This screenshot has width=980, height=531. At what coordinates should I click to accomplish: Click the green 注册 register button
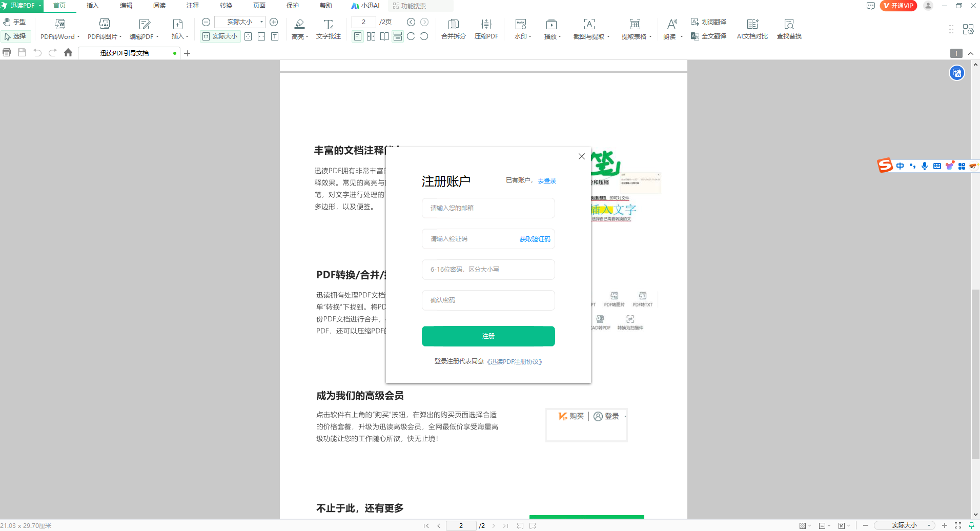point(487,336)
